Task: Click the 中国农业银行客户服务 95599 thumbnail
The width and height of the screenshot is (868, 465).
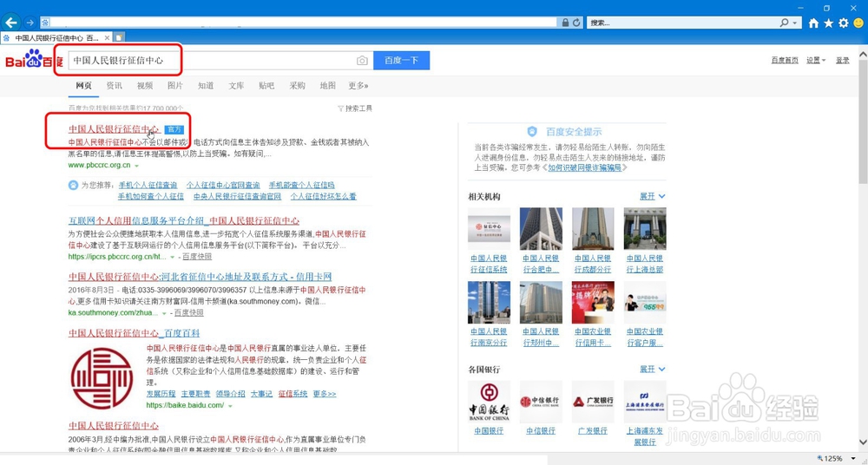Action: (645, 302)
